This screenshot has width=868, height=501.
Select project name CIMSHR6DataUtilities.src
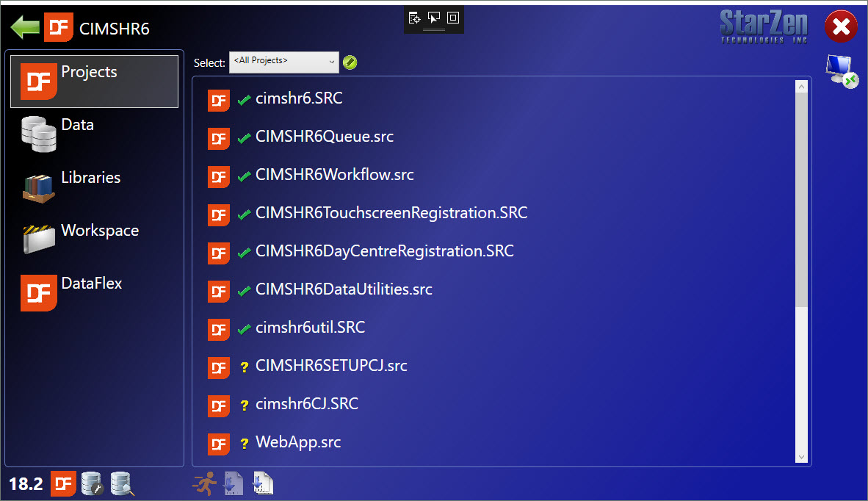pos(344,289)
